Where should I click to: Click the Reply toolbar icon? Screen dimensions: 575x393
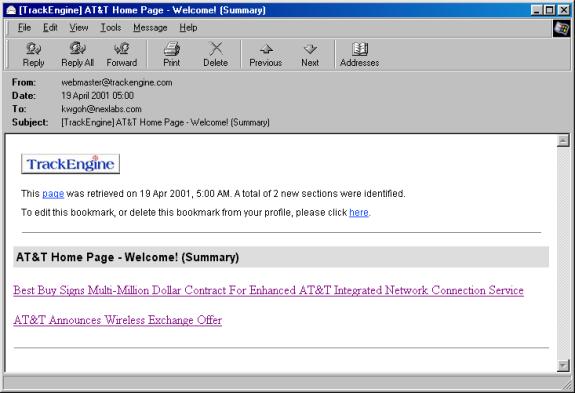(x=33, y=55)
